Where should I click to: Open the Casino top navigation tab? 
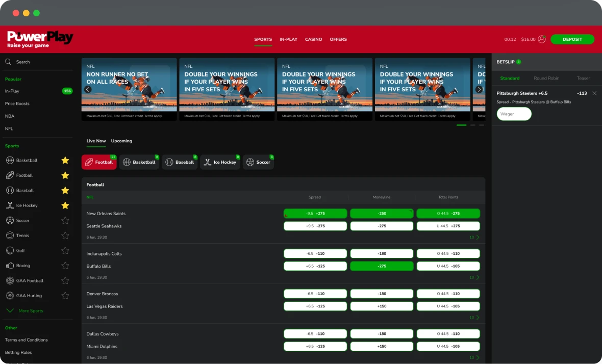(x=314, y=39)
